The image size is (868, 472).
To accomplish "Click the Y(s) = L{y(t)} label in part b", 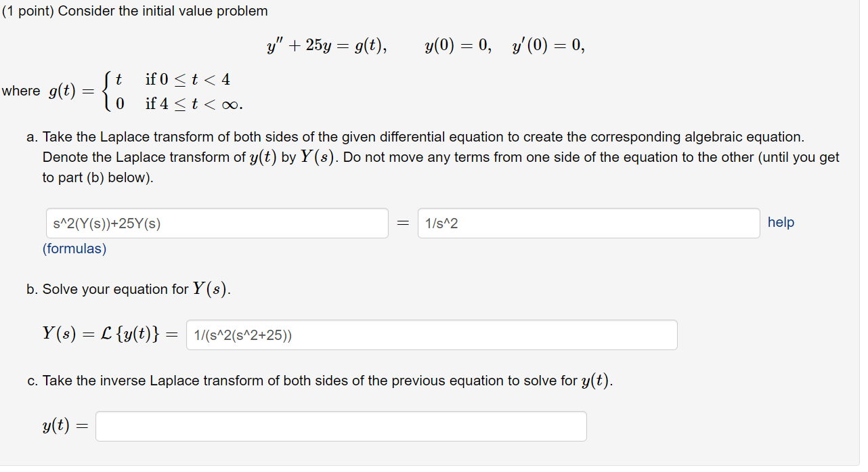I will pos(110,333).
